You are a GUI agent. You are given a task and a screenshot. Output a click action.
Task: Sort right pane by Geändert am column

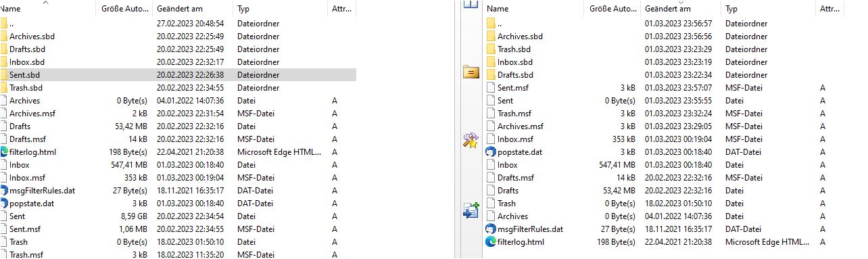pos(680,9)
